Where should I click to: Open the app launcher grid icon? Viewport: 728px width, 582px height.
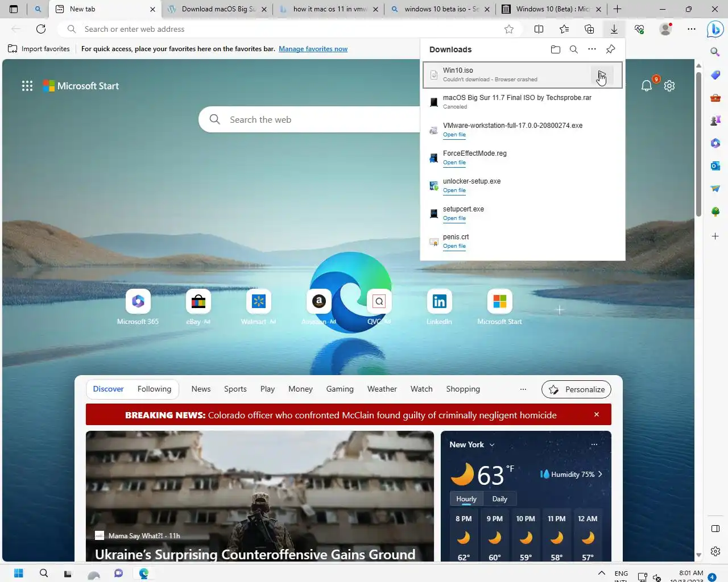pos(27,86)
